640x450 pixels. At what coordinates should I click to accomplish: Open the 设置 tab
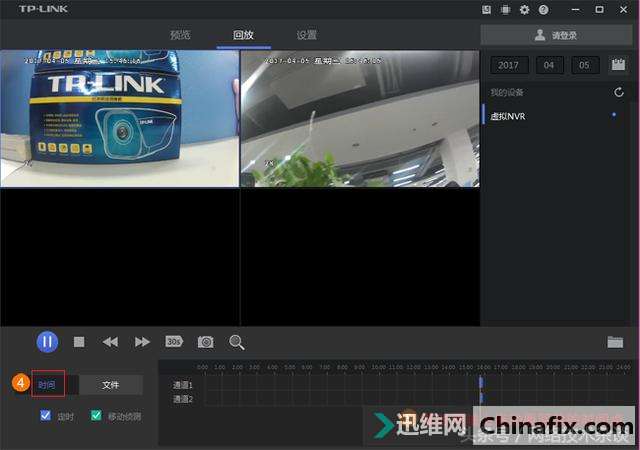[307, 35]
